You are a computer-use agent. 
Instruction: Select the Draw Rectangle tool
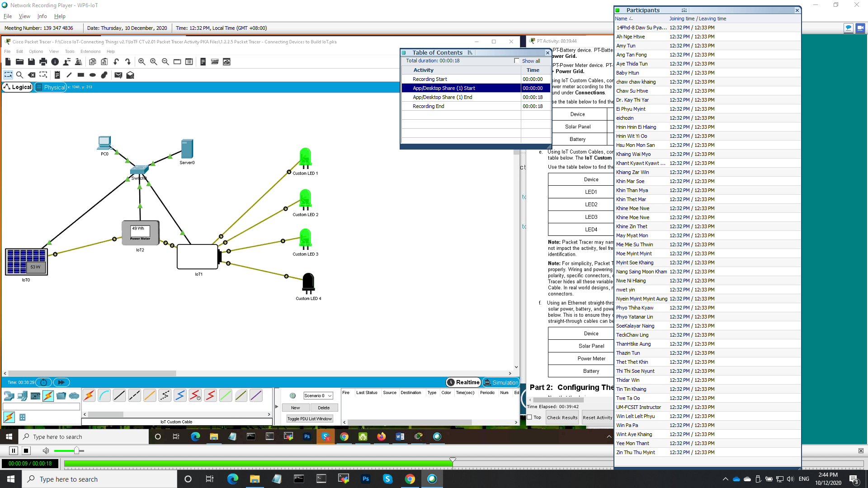(80, 75)
